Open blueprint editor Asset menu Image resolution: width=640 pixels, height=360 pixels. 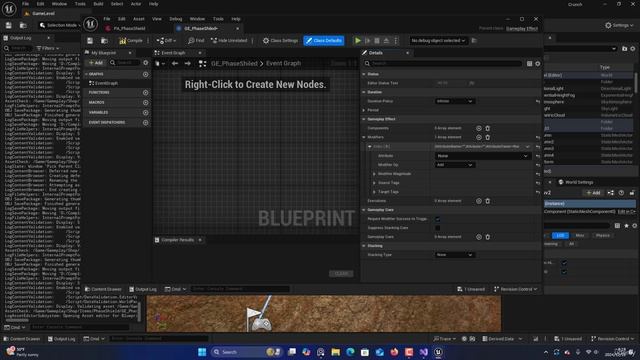tap(139, 19)
